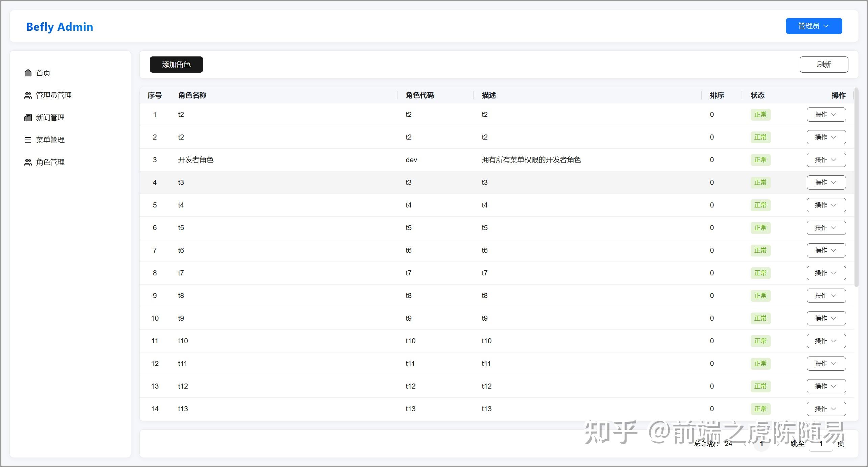This screenshot has width=868, height=467.
Task: Click the table's vertical scrollbar
Action: 856,188
